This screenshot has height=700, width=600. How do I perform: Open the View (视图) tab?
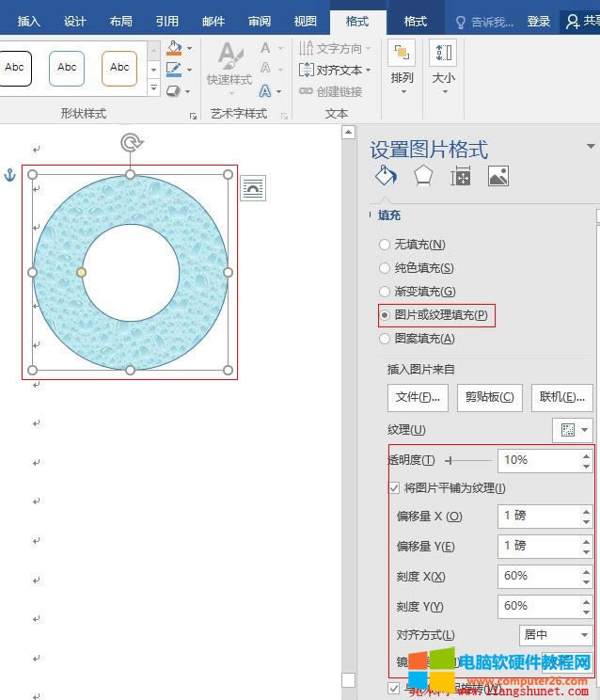coord(306,22)
